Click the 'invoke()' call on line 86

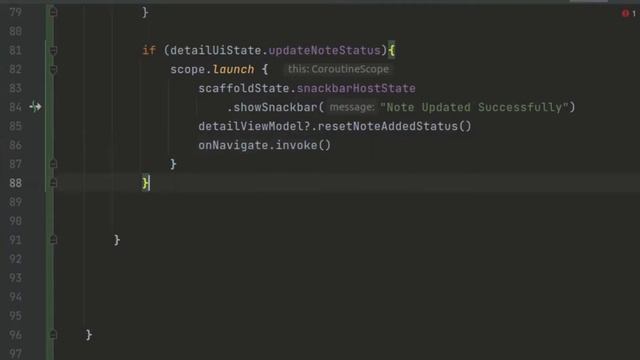coord(303,145)
